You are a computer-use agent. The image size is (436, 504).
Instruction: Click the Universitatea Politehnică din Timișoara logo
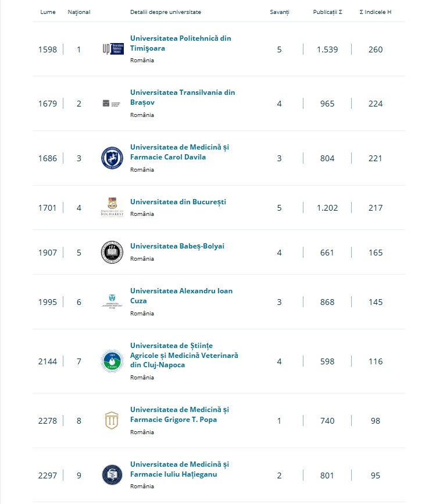112,49
